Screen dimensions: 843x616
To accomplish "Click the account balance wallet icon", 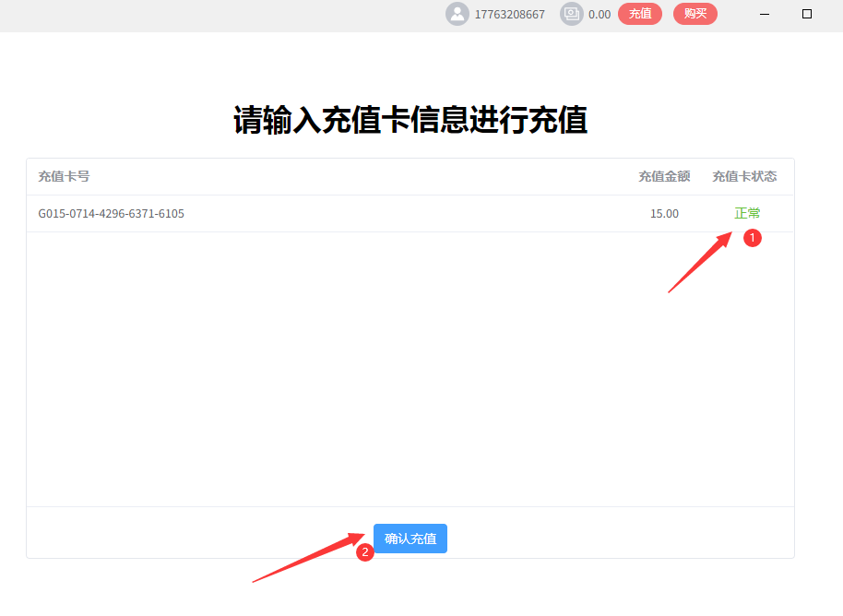I will pyautogui.click(x=572, y=14).
